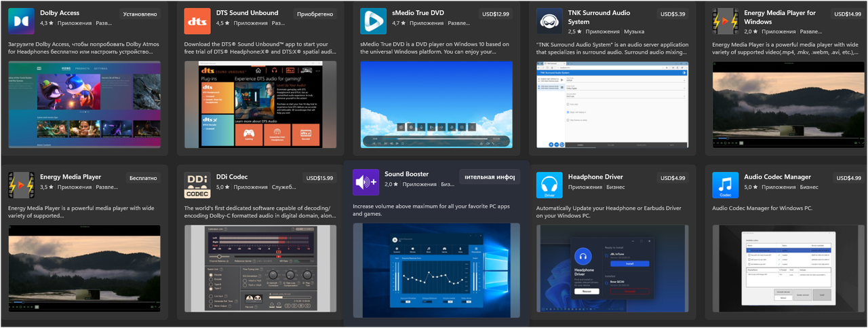The image size is (868, 328).
Task: Open the TNK Surround Audio System icon
Action: 549,21
